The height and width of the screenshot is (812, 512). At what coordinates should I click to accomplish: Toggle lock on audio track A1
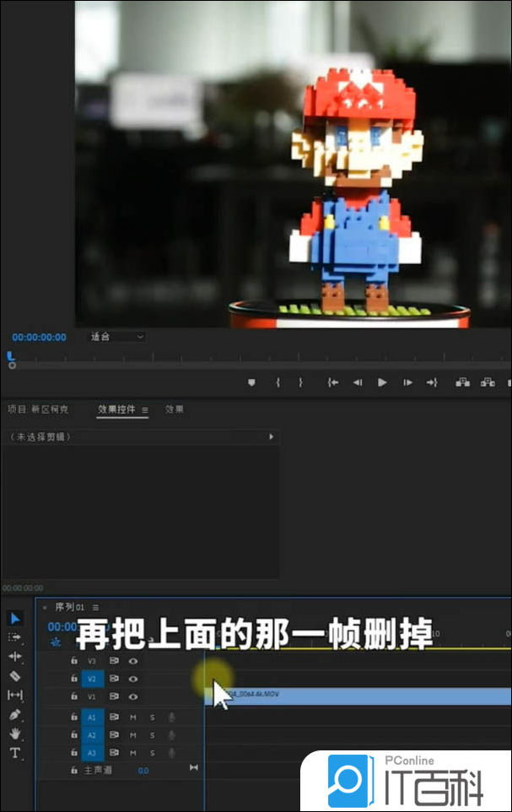[x=74, y=717]
